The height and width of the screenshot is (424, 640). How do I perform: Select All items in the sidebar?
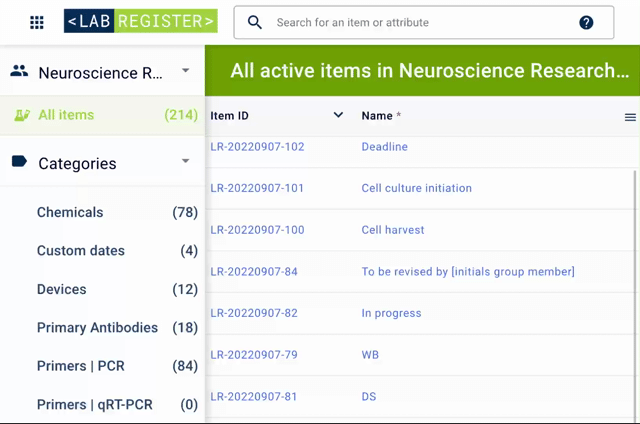coord(102,115)
